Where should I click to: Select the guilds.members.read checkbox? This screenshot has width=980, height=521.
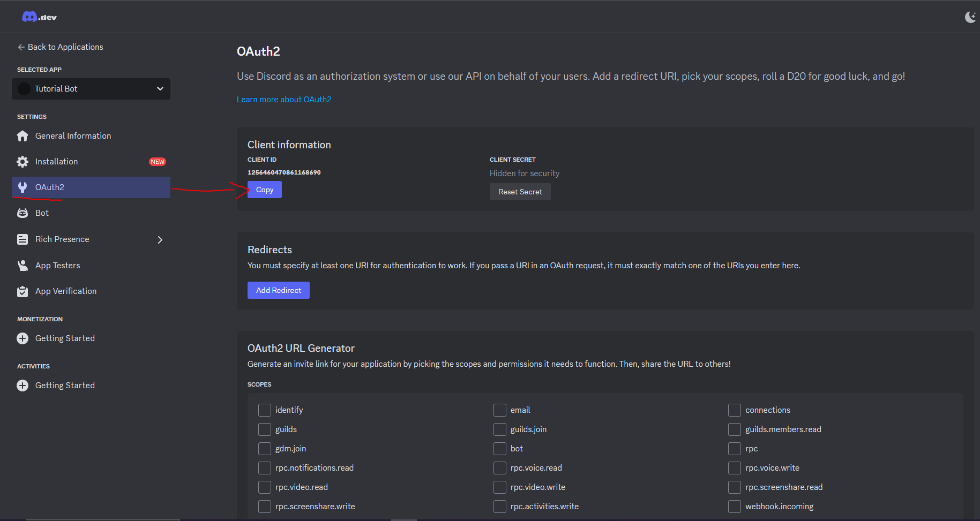click(735, 429)
